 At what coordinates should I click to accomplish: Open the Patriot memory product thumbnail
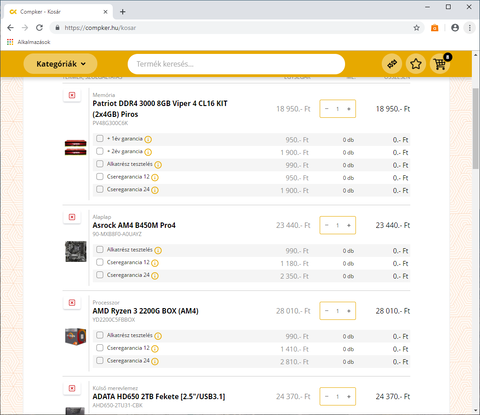tap(76, 148)
